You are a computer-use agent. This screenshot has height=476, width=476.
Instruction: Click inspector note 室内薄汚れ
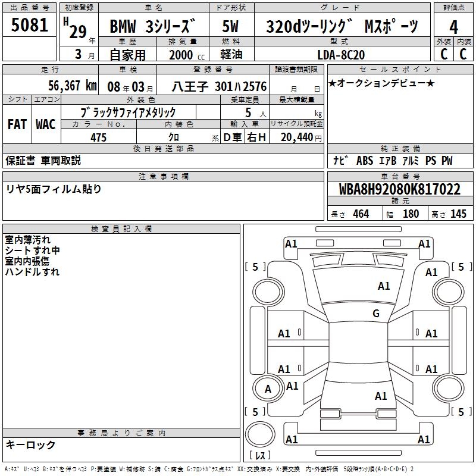pyautogui.click(x=27, y=240)
